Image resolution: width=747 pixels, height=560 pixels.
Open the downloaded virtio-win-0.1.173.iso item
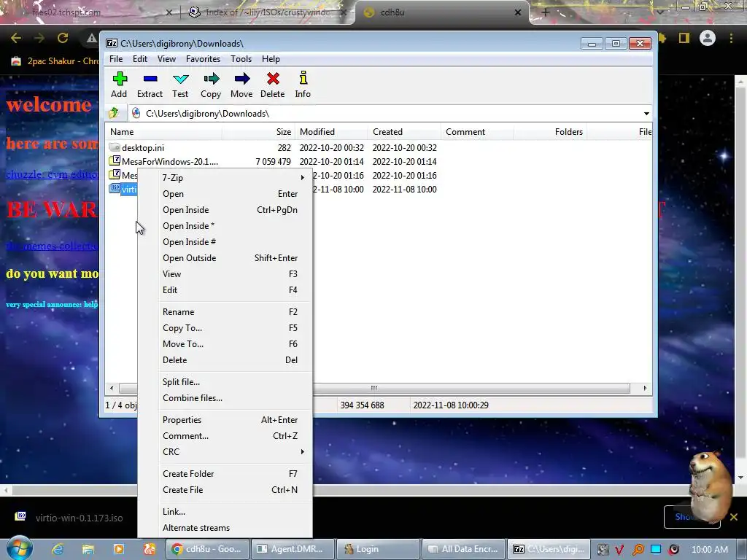coord(69,518)
